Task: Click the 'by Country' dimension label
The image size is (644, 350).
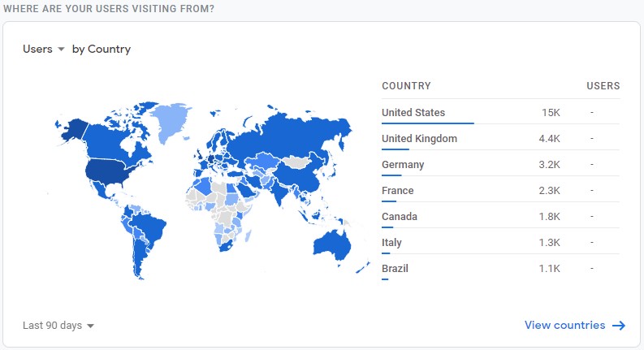Action: point(101,49)
